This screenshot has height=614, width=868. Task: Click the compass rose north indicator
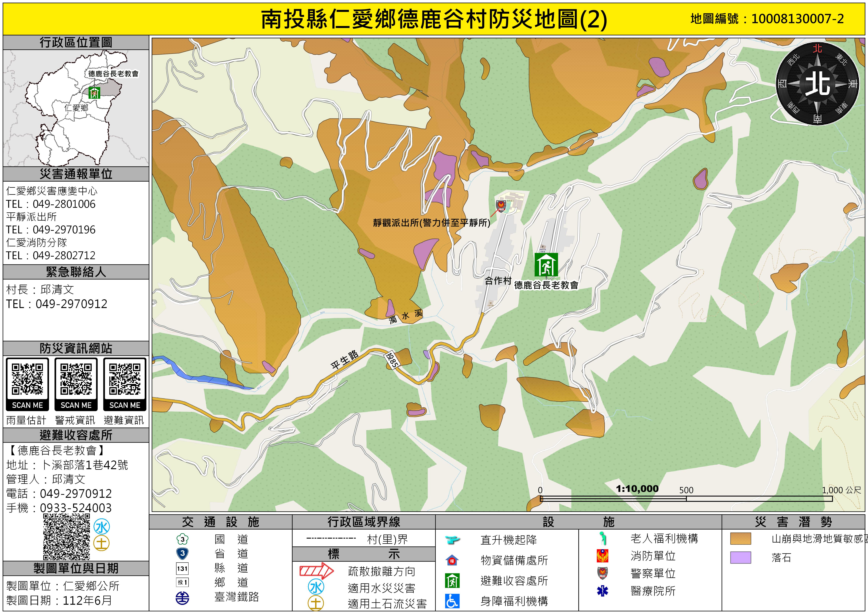click(817, 84)
